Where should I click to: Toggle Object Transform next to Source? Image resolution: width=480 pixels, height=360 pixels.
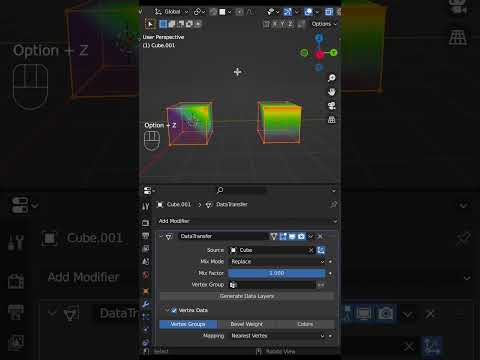[x=321, y=250]
